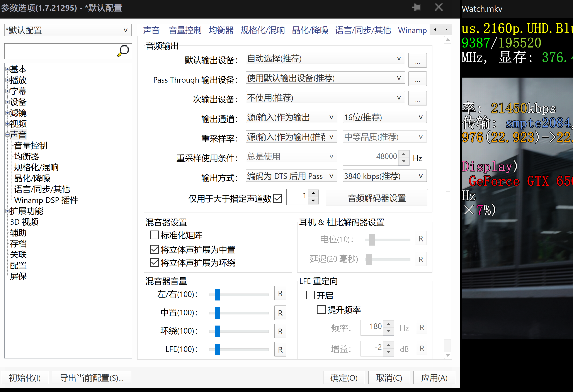
Task: Switch to the 晶化/降噪 tab
Action: tap(310, 30)
